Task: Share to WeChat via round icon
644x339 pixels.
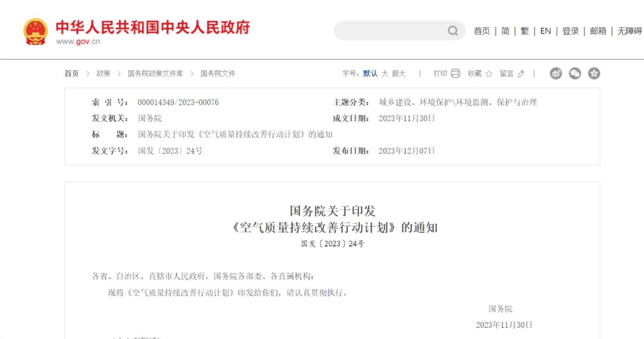Action: pos(575,73)
